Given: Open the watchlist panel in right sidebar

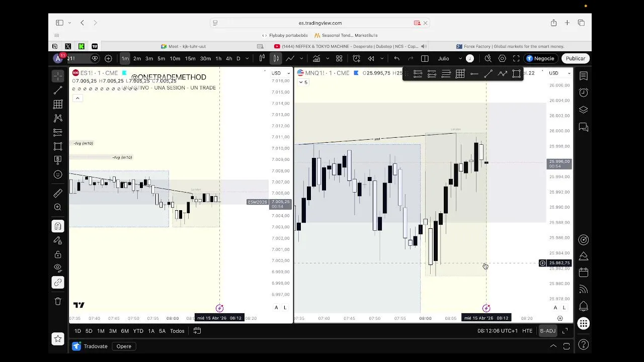Looking at the screenshot, I should 584,76.
